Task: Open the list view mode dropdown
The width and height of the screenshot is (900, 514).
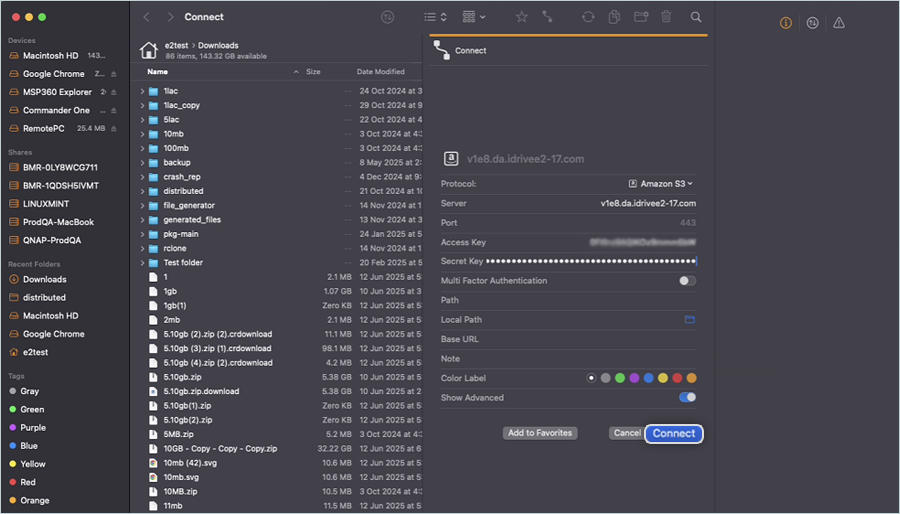Action: pyautogui.click(x=434, y=17)
